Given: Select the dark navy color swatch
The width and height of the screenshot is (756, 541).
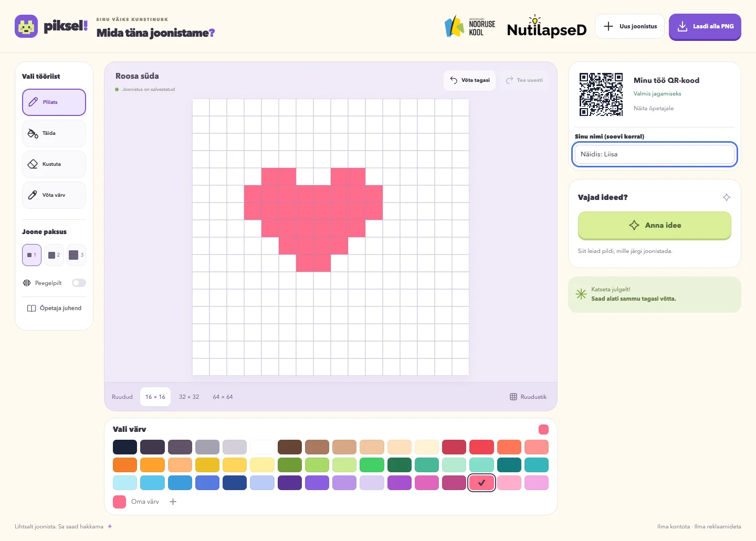Looking at the screenshot, I should coord(125,447).
